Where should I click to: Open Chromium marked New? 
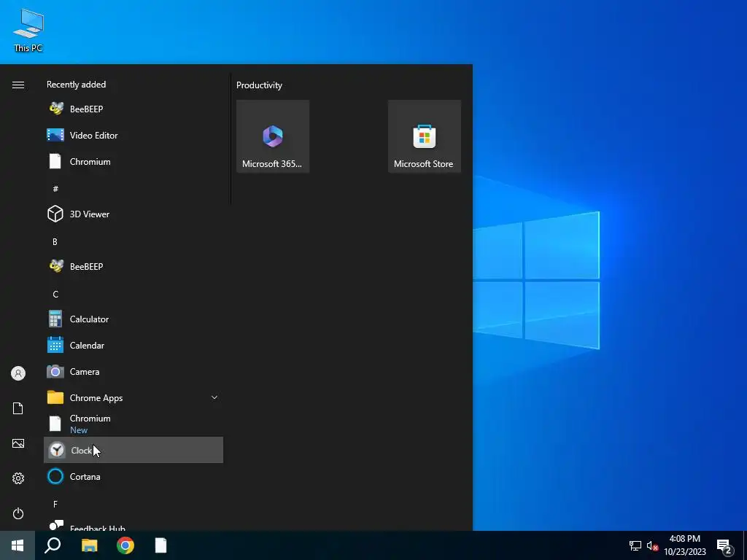133,424
